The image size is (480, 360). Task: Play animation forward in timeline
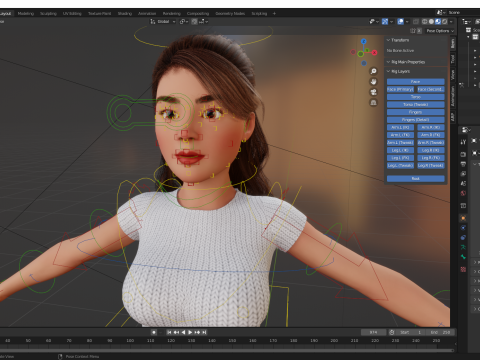(190, 332)
